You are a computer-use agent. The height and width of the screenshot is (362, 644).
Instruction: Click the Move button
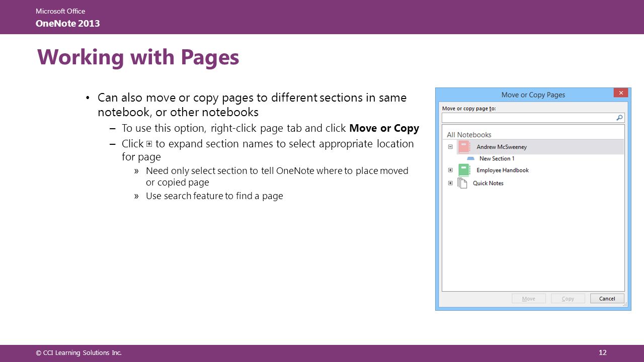tap(529, 299)
